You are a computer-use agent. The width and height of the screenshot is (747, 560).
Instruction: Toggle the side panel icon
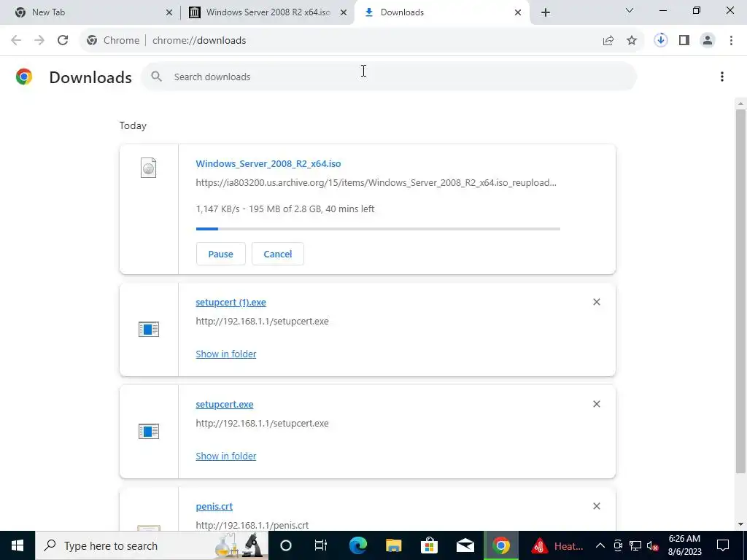684,41
